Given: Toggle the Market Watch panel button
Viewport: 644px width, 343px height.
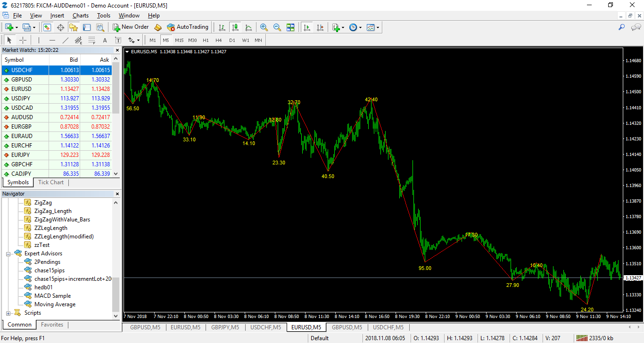Looking at the screenshot, I should 47,27.
